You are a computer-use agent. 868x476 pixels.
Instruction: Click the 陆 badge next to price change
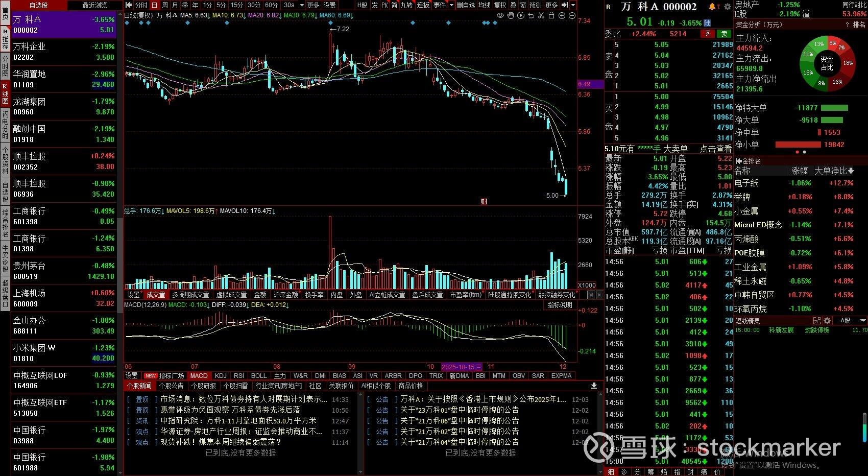[x=707, y=23]
